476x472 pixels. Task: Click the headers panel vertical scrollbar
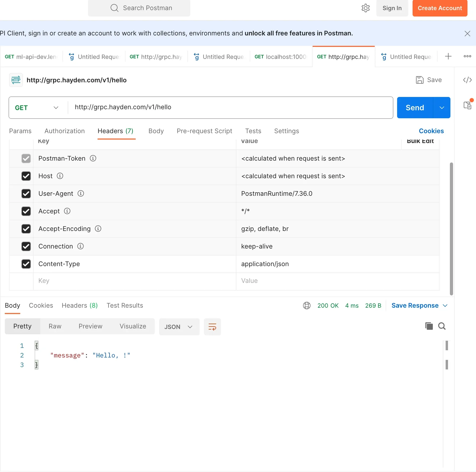[451, 229]
